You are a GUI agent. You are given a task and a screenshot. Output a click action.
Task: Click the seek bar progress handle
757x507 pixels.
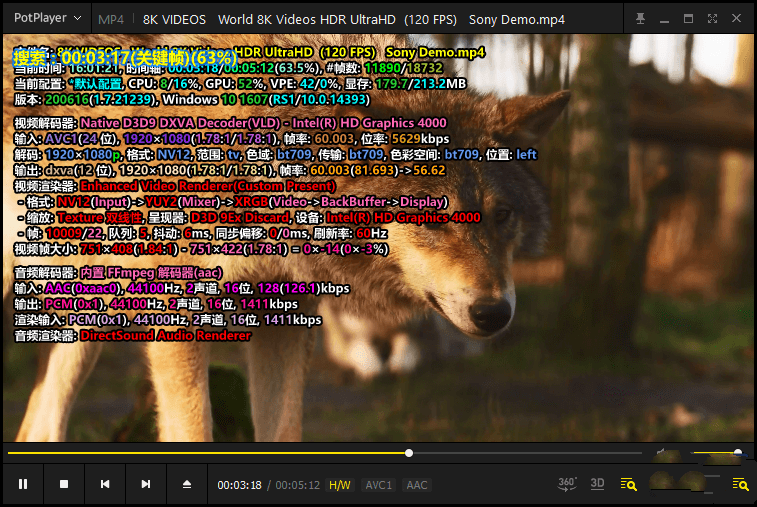[409, 453]
